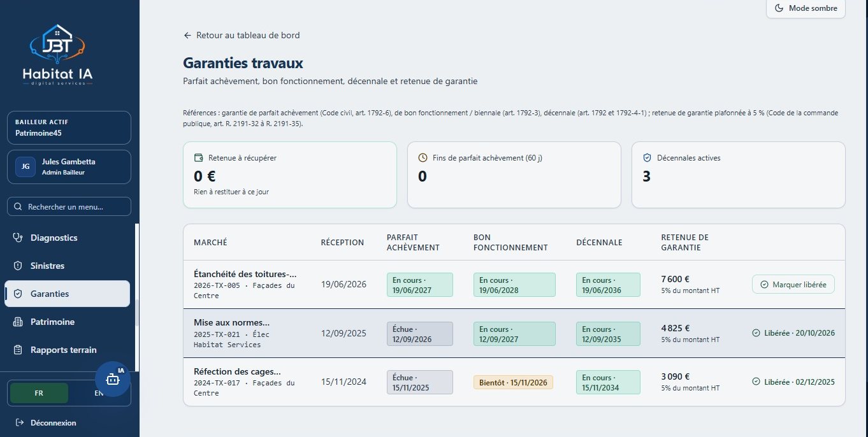Click the Habitat IA logo

coord(57,57)
